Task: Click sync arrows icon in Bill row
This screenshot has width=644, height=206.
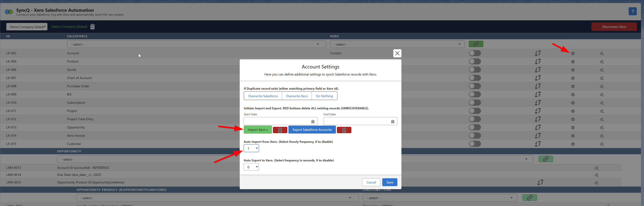Action: 538,94
